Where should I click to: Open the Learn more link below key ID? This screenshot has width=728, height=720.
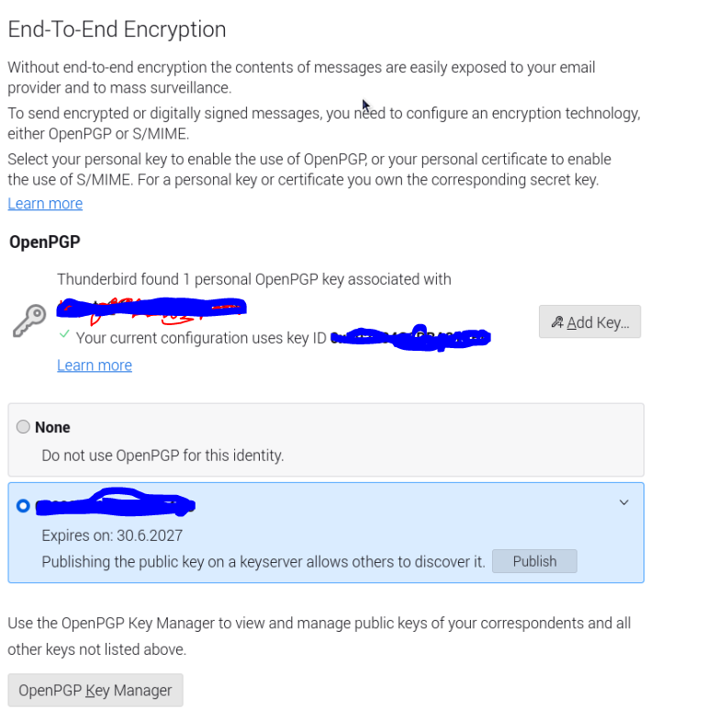pos(95,366)
